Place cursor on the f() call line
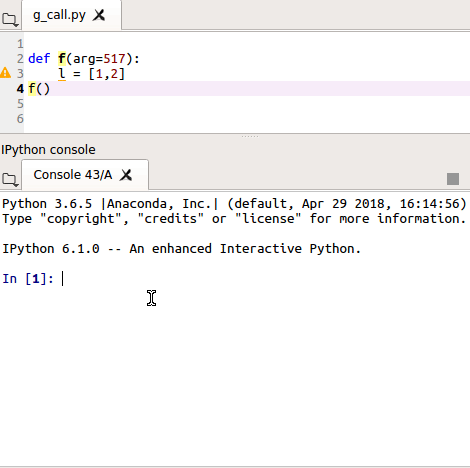The height and width of the screenshot is (468, 470). coord(247,89)
